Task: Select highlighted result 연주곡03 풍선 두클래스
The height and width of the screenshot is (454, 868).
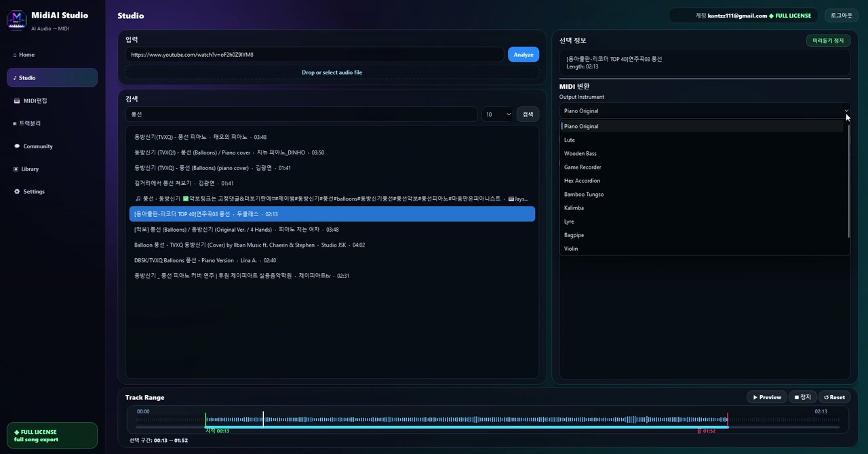Action: [332, 214]
